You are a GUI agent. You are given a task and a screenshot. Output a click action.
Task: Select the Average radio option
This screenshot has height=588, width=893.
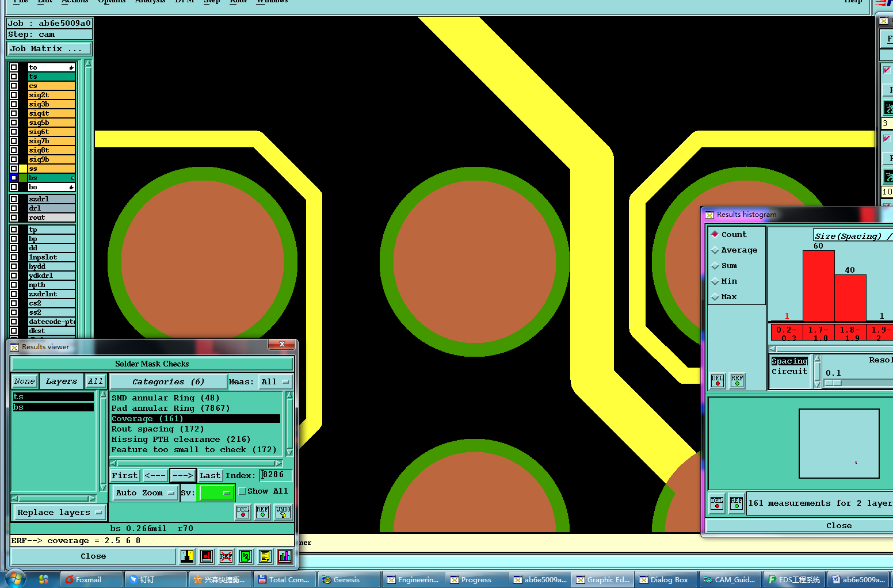tap(715, 250)
